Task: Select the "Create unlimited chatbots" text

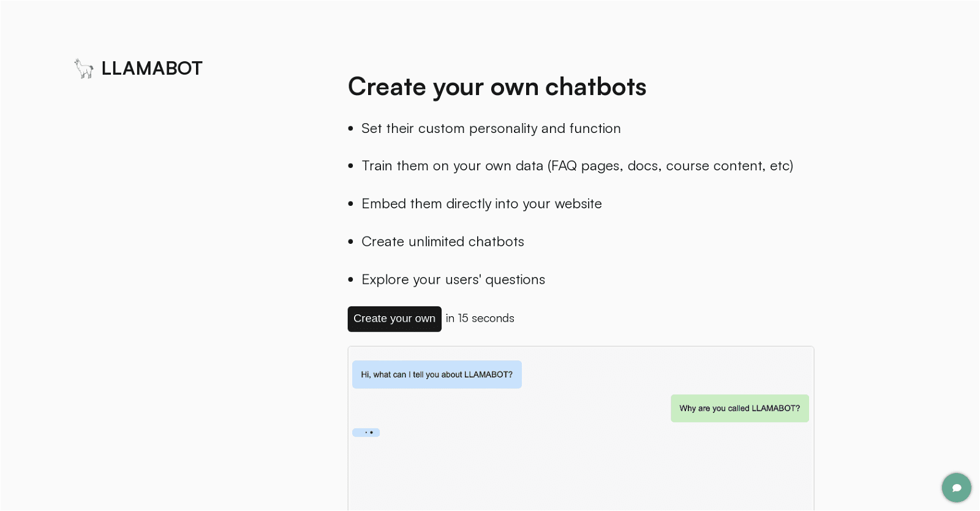Action: point(442,242)
